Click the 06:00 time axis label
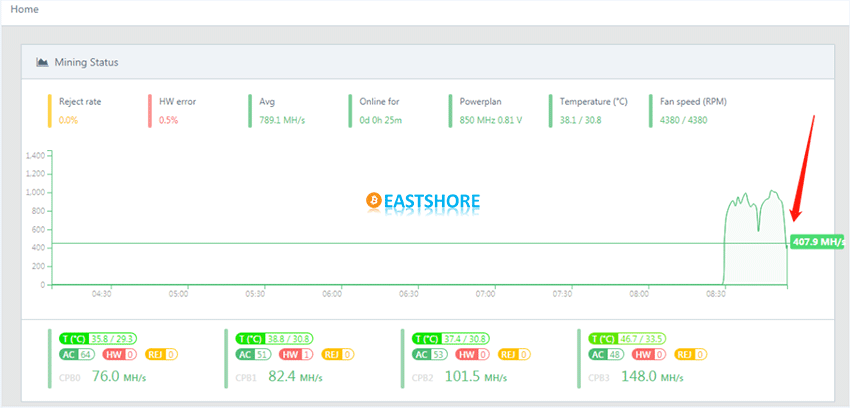The width and height of the screenshot is (850, 408). pos(332,294)
